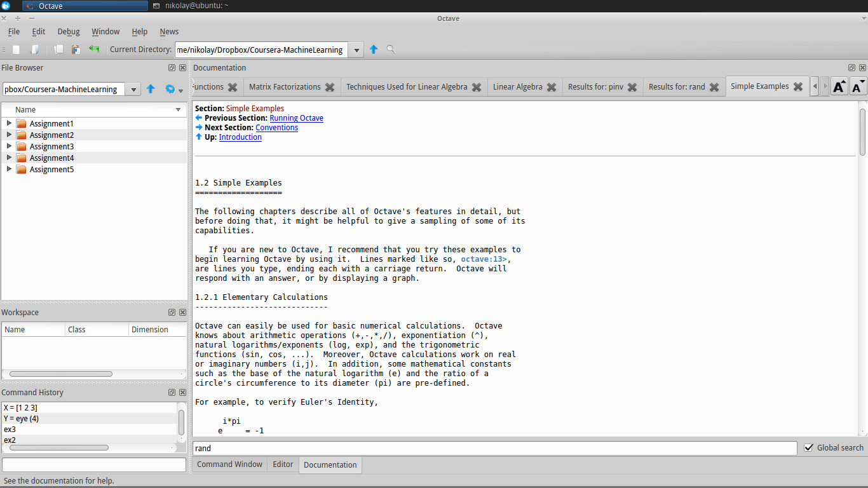Open the Current Directory dropdown
The image size is (868, 488).
(x=356, y=49)
